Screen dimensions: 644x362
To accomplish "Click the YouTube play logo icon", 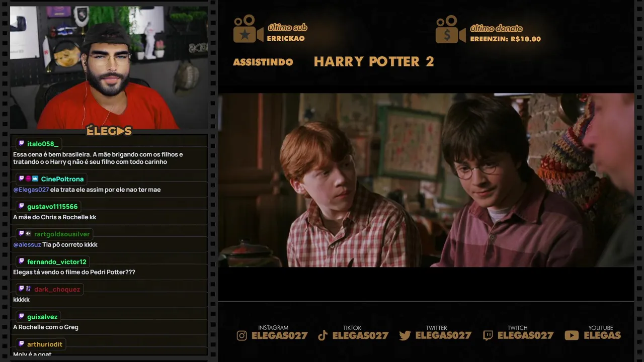I will [x=572, y=335].
